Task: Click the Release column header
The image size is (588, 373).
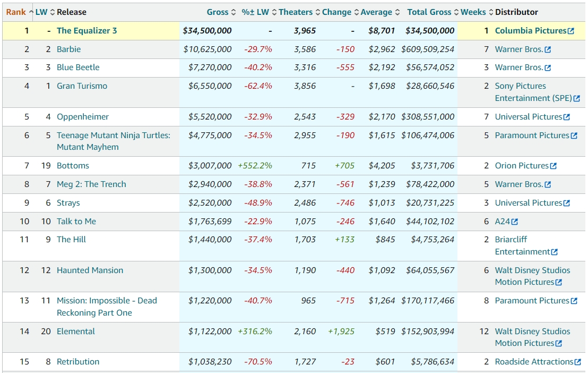Action: click(72, 12)
